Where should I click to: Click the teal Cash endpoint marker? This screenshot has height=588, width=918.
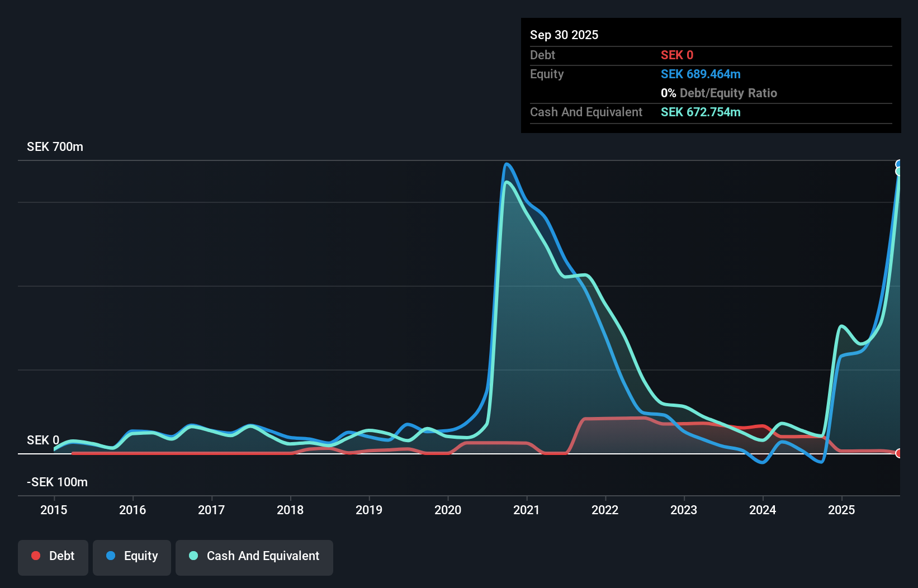[899, 172]
